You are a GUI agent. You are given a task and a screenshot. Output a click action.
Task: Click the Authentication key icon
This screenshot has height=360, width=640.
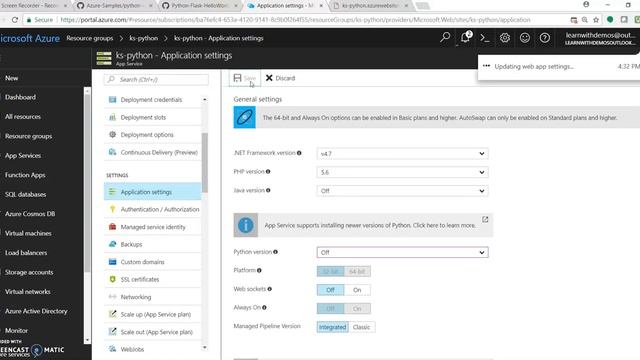pos(112,209)
